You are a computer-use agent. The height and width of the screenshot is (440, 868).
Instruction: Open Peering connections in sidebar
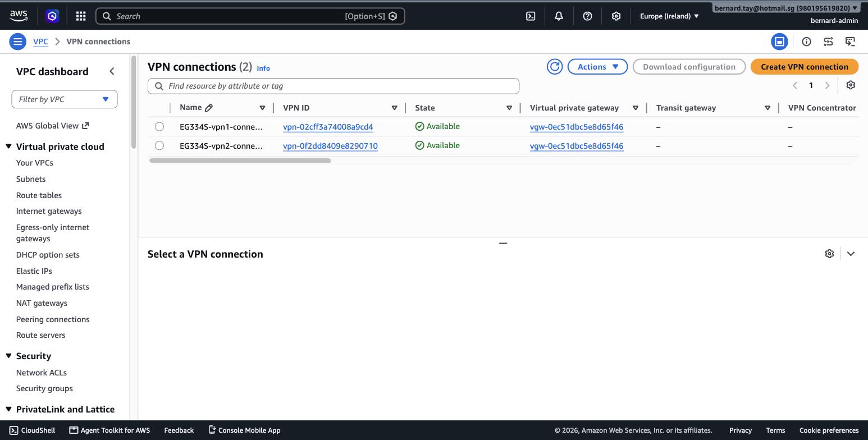tap(53, 319)
